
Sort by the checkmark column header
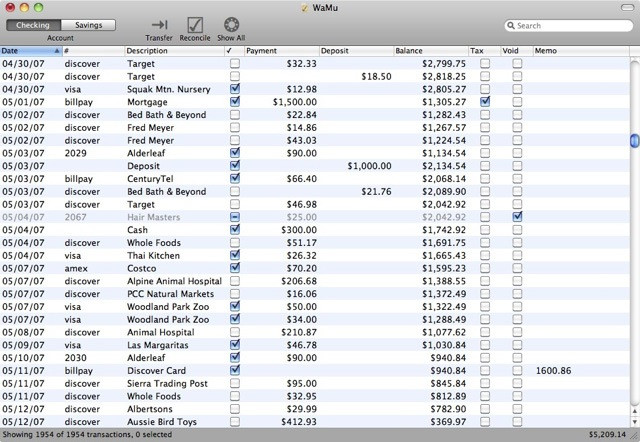[x=234, y=51]
